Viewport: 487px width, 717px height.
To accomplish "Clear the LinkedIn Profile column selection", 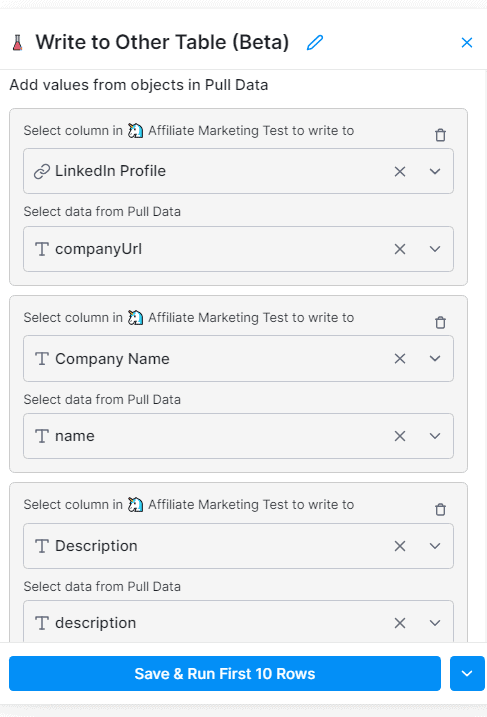I will tap(400, 171).
